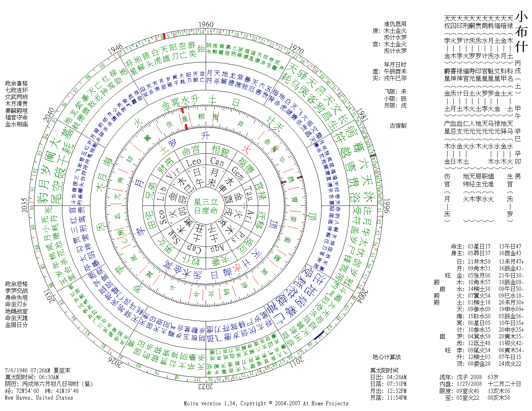Click the 木月清贵 entry

16,103
